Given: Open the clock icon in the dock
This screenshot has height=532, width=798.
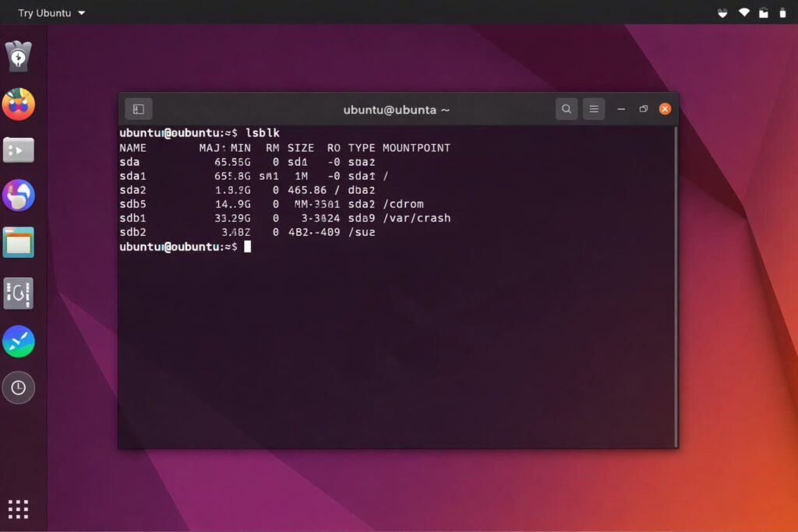Looking at the screenshot, I should 18,387.
